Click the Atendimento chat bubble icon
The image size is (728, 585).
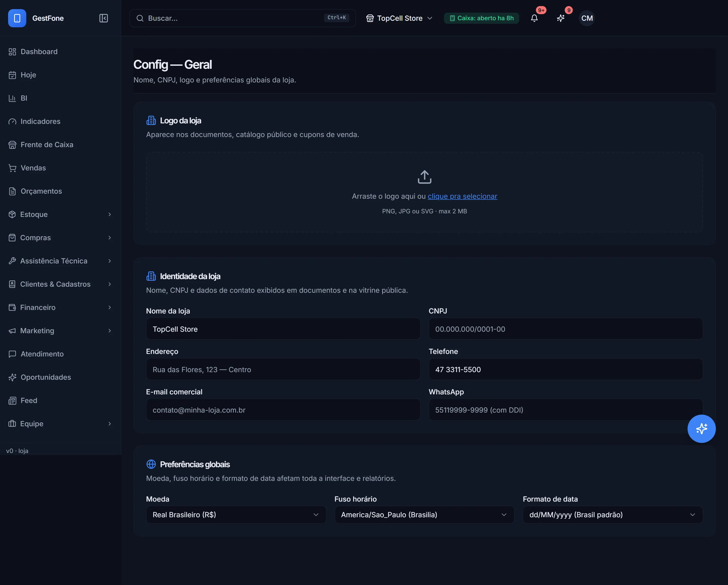pos(12,354)
